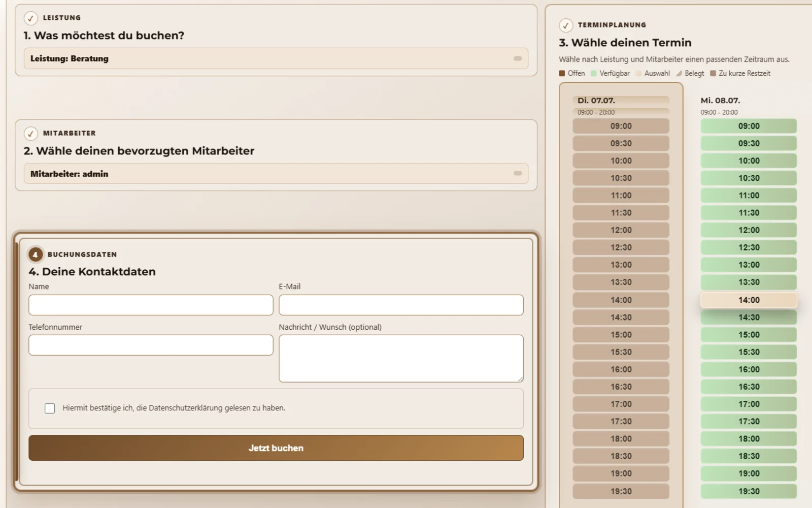Pick 17:30 in the Mi. 08.07. column
This screenshot has height=508, width=812.
[x=749, y=421]
